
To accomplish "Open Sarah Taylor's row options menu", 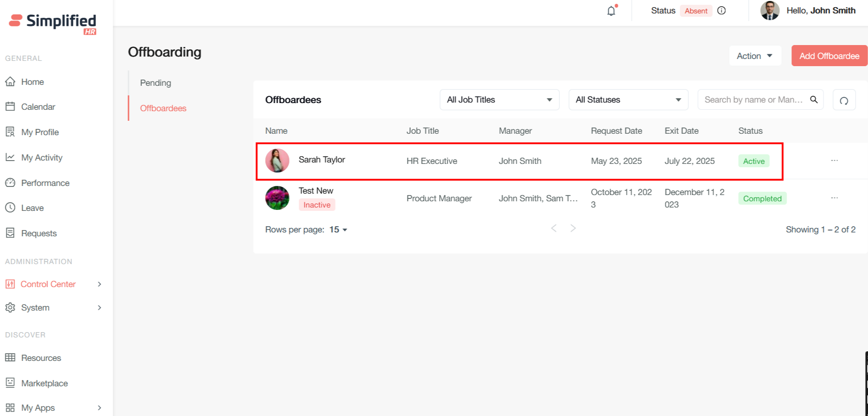I will point(834,161).
